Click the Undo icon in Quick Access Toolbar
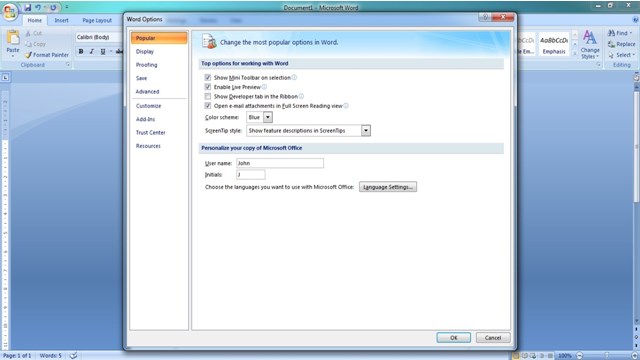This screenshot has width=640, height=360. click(x=38, y=7)
